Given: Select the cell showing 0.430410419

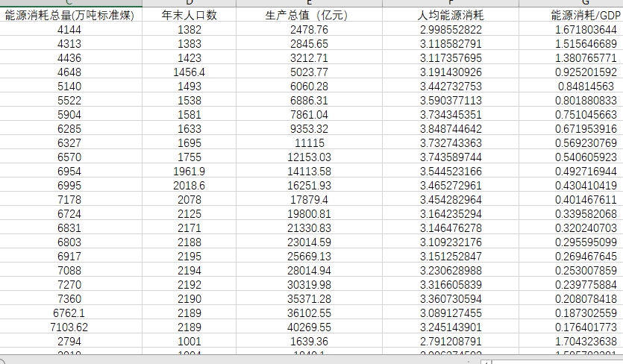Looking at the screenshot, I should pos(571,186).
